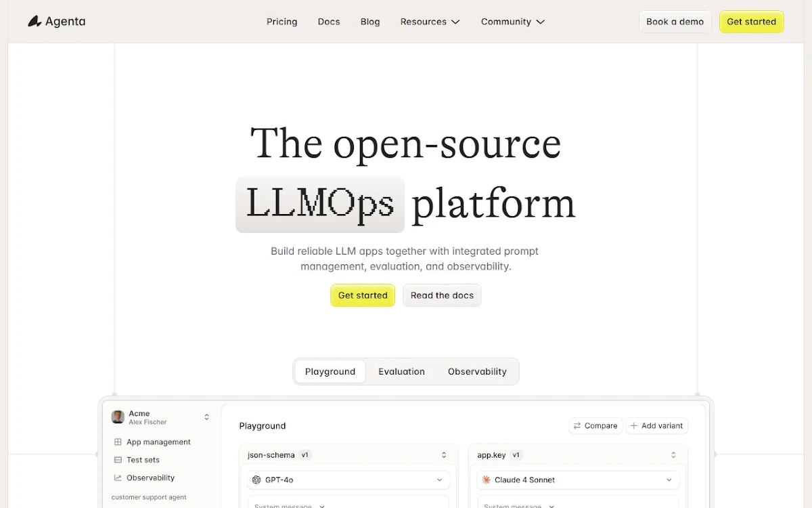The width and height of the screenshot is (812, 508).
Task: Open the Acme workspace switcher chevrons
Action: point(206,417)
